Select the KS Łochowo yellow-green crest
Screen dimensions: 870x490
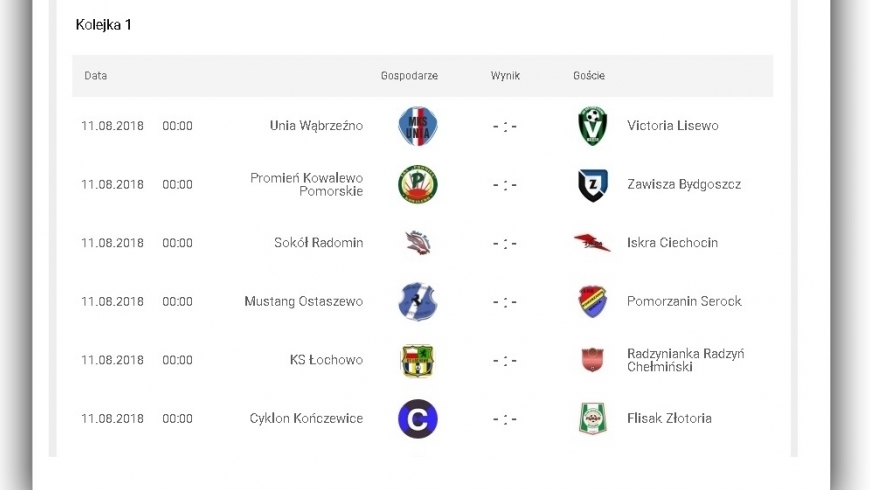pyautogui.click(x=418, y=361)
